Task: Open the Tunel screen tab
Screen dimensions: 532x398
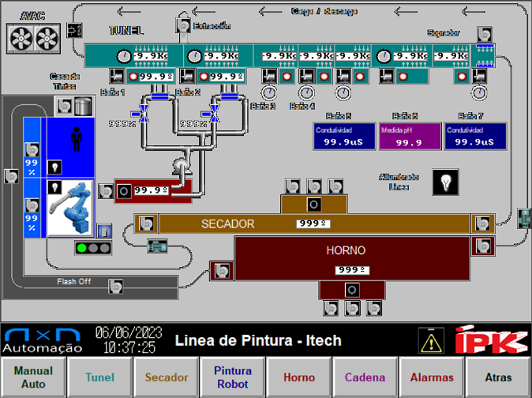Action: pyautogui.click(x=99, y=377)
